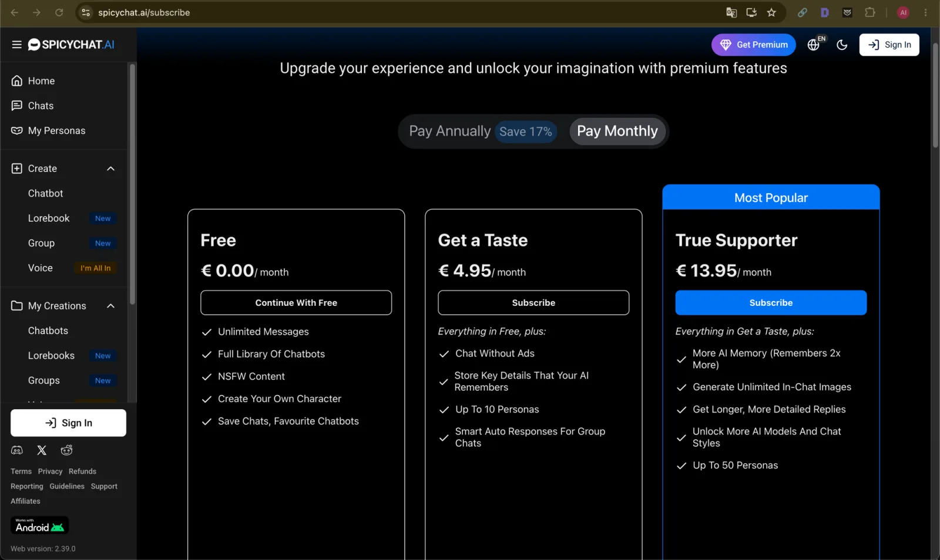Image resolution: width=940 pixels, height=560 pixels.
Task: Click the Up To 50 Personas text
Action: pyautogui.click(x=735, y=465)
